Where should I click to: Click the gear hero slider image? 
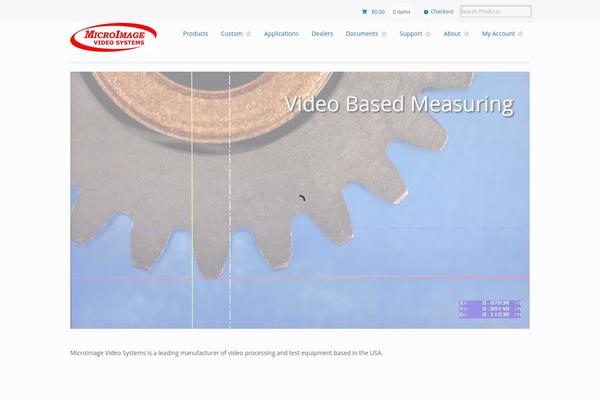[x=300, y=200]
